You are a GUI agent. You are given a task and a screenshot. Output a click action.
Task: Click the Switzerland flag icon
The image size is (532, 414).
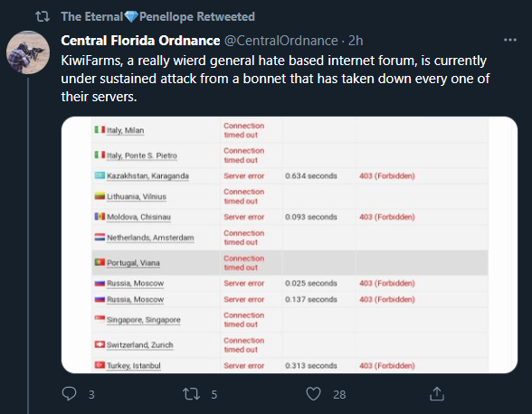tap(100, 344)
